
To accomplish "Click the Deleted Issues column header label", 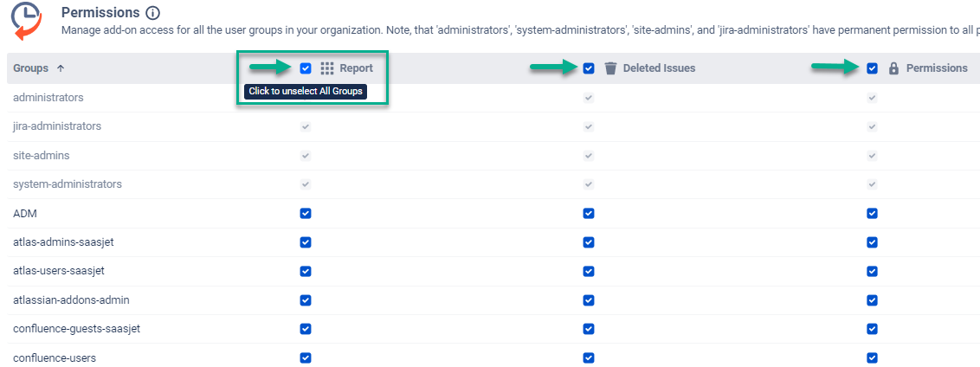I will pyautogui.click(x=659, y=68).
